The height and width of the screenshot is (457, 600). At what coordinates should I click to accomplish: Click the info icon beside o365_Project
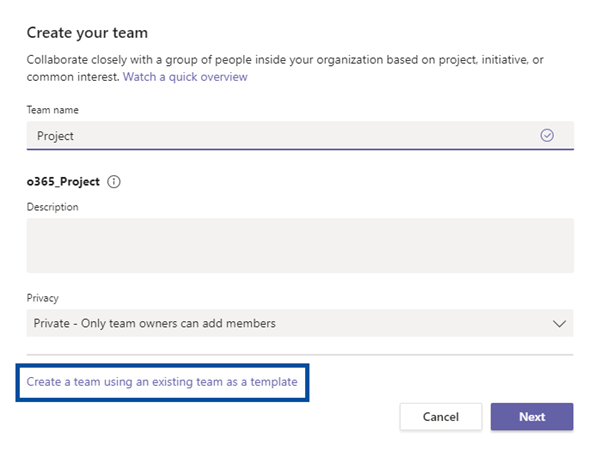coord(114,181)
